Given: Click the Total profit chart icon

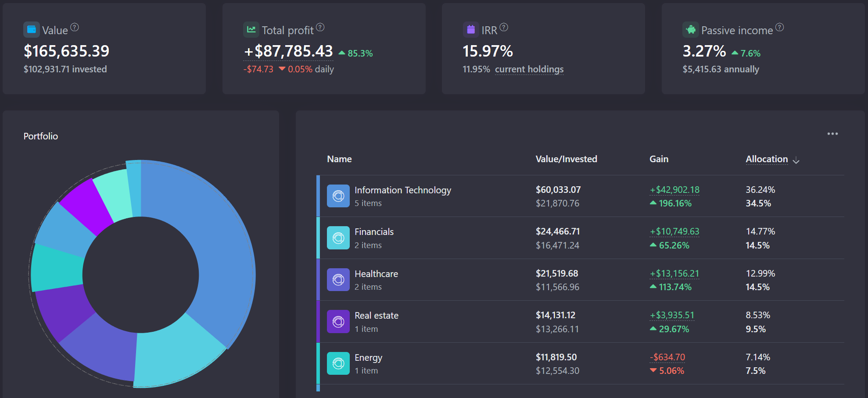Looking at the screenshot, I should pos(251,29).
